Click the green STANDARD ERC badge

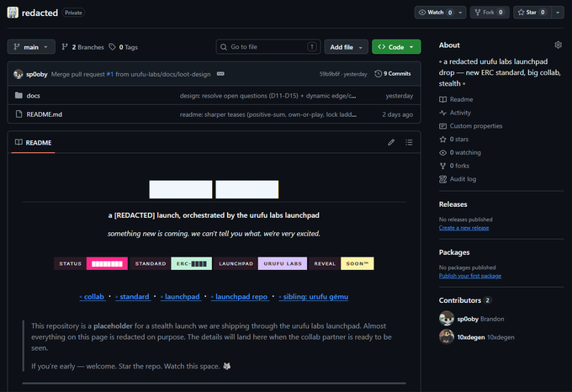pyautogui.click(x=171, y=263)
